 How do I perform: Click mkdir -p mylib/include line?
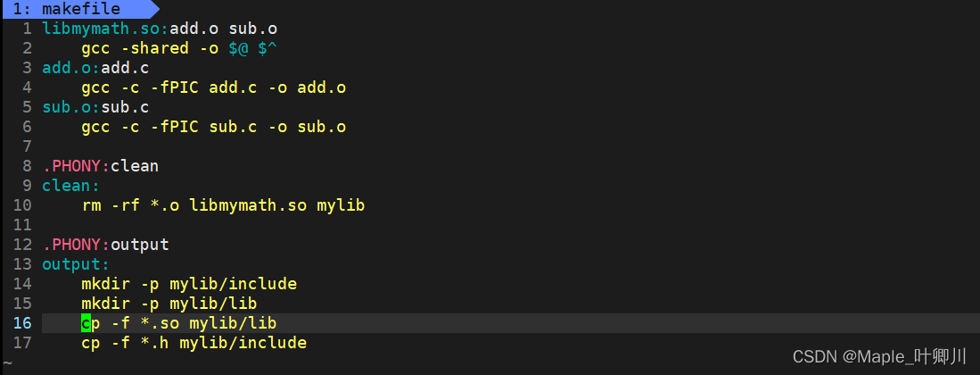188,284
